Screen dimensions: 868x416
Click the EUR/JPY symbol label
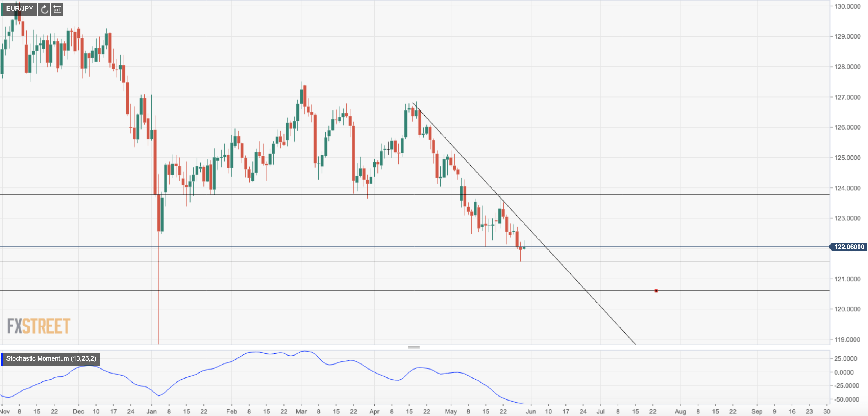pos(19,9)
